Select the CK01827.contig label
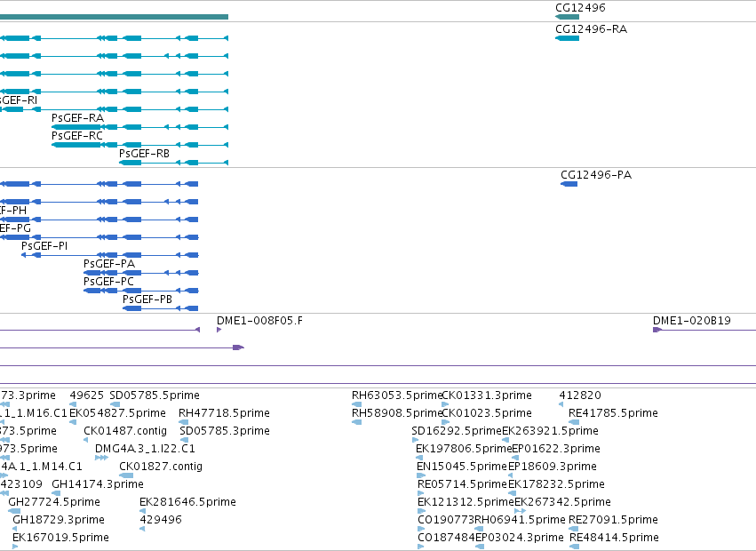Screen dimensions: 756x551 161,466
